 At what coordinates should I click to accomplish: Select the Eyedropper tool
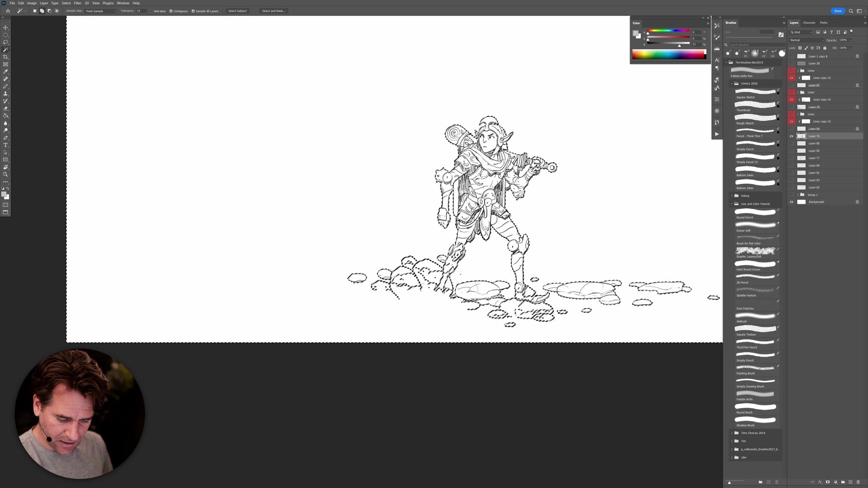pos(5,71)
